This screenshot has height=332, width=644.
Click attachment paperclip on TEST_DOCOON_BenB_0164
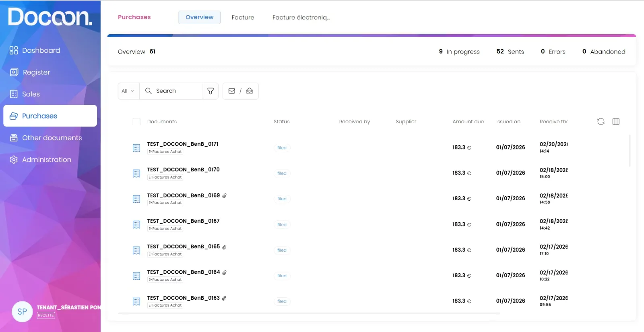(x=224, y=272)
